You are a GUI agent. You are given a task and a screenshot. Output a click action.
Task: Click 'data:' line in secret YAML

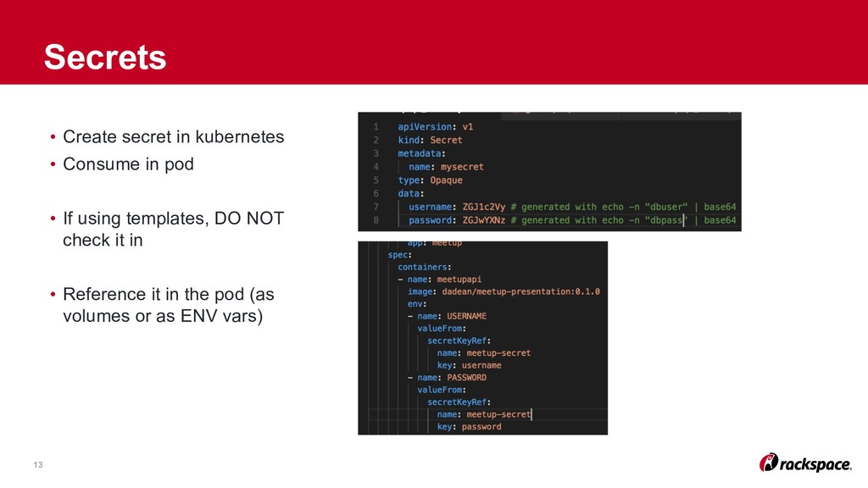[411, 194]
